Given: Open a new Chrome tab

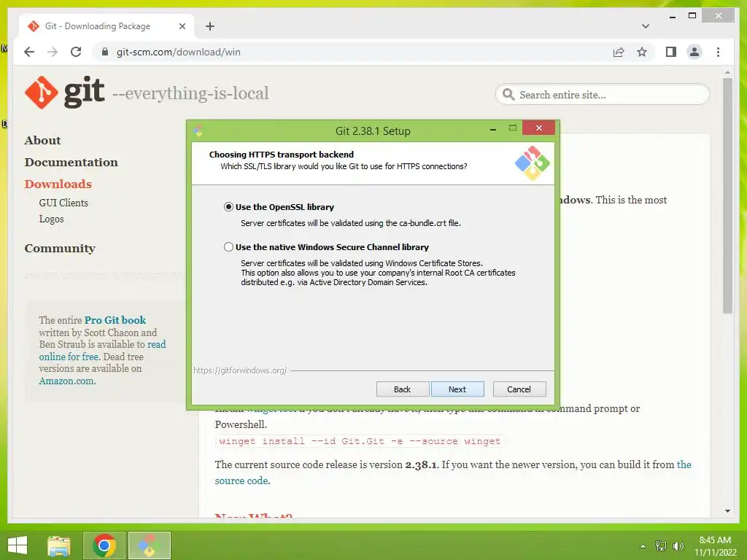Looking at the screenshot, I should (210, 26).
